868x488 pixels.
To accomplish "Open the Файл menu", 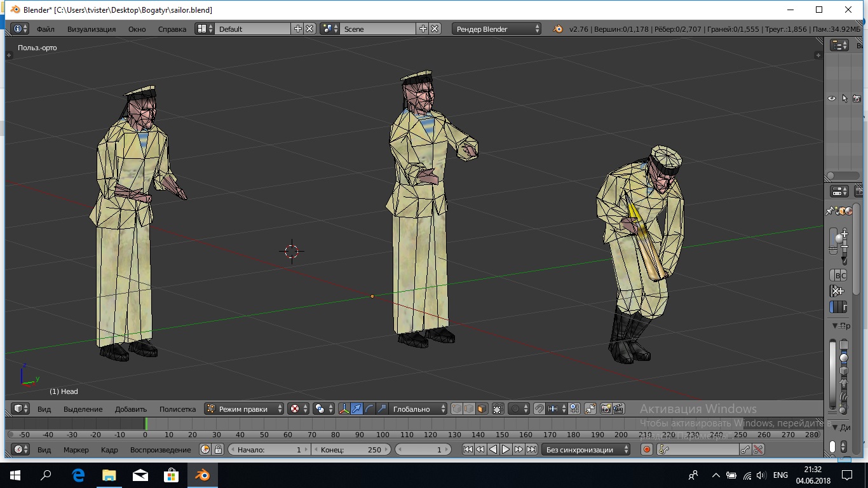I will pos(45,29).
